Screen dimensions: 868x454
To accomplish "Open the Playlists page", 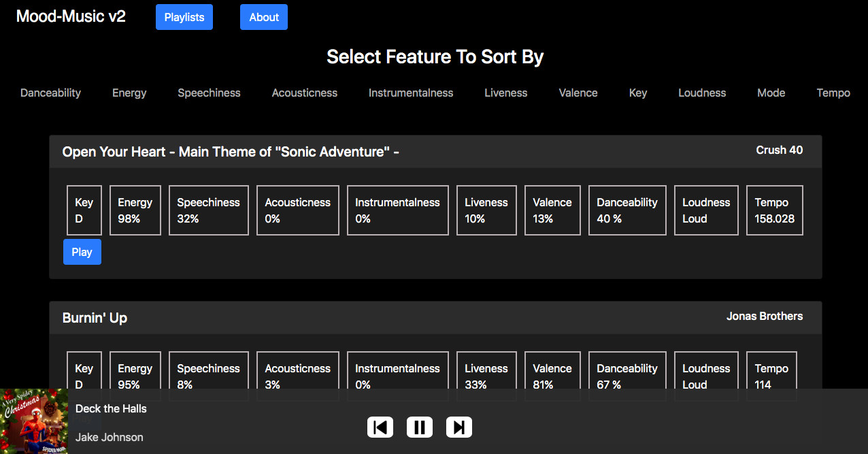I will [184, 17].
